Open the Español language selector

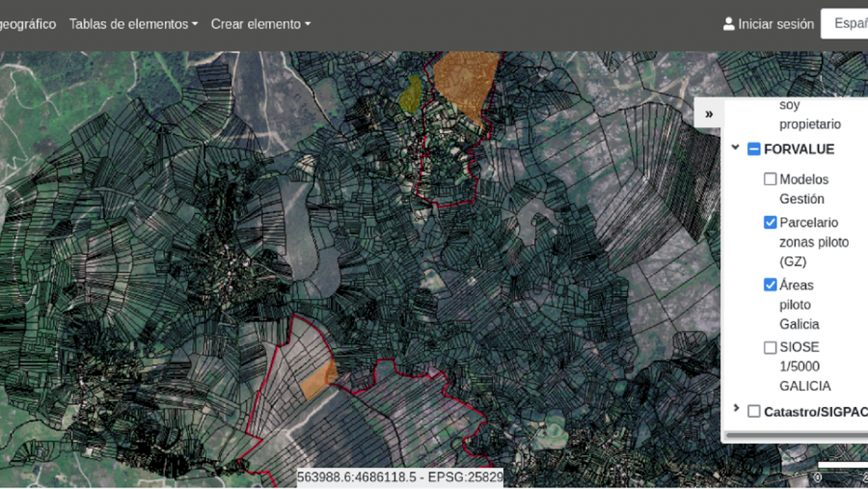pos(845,24)
